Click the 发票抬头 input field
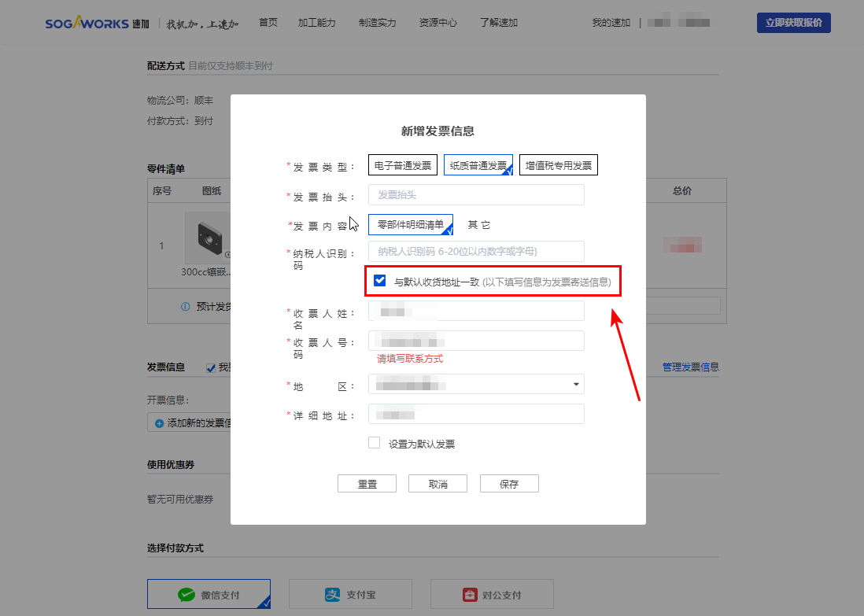Screen dimensions: 864x616 click(476, 195)
